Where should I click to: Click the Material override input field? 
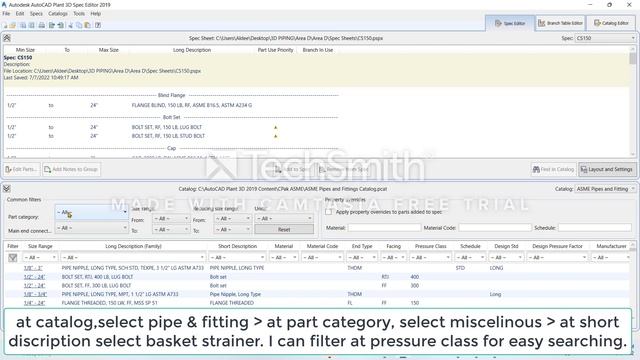pyautogui.click(x=384, y=227)
